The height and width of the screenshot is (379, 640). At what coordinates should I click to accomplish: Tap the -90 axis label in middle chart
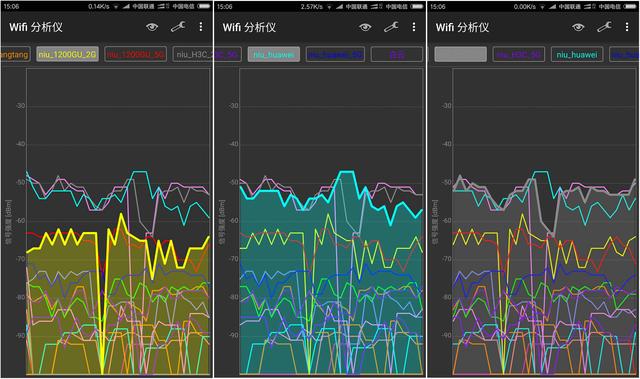(233, 335)
